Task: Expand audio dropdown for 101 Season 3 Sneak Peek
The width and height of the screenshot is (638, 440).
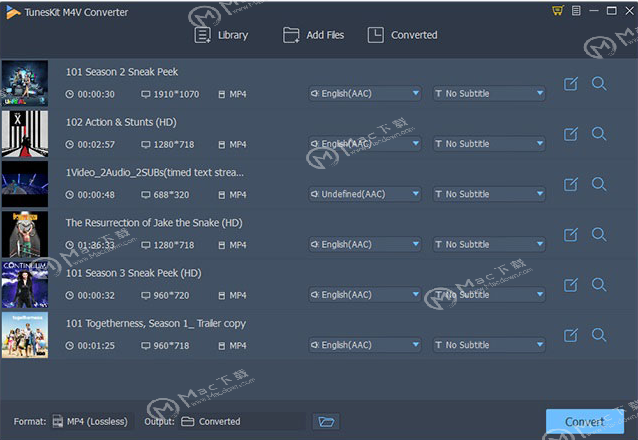Action: (x=365, y=295)
